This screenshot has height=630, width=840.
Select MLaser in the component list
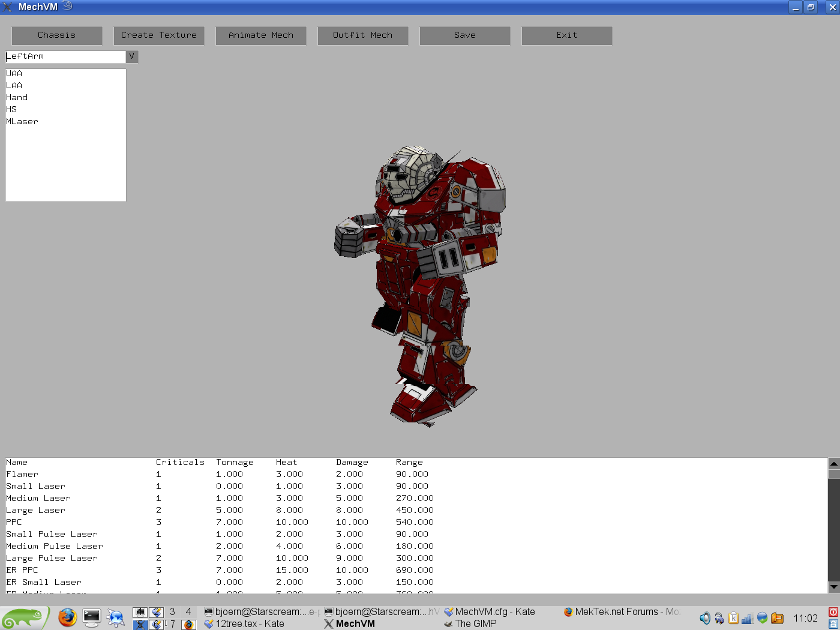(x=22, y=121)
